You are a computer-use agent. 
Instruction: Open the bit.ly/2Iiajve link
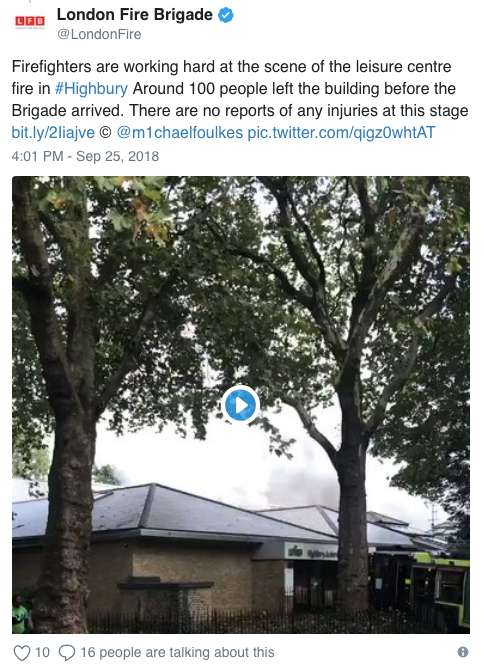[x=53, y=133]
